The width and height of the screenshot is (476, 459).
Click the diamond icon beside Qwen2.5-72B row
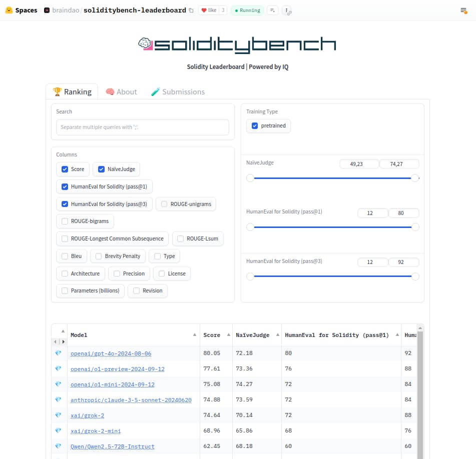click(x=58, y=445)
